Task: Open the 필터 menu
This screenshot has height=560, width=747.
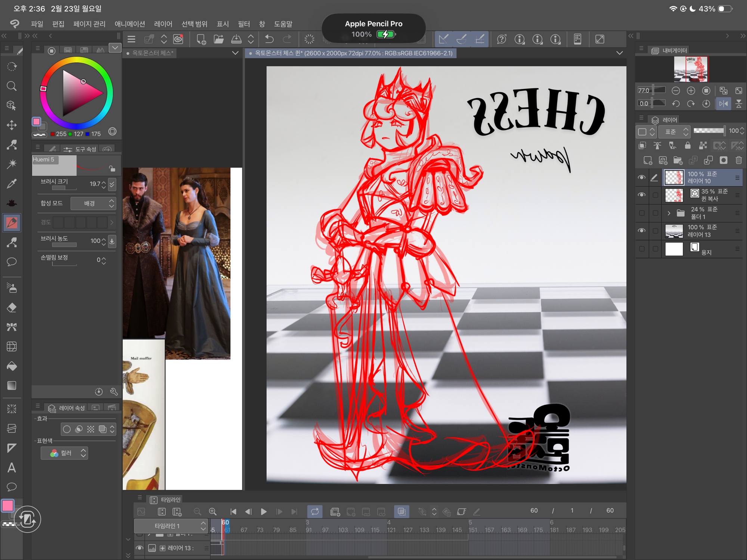Action: (x=244, y=24)
